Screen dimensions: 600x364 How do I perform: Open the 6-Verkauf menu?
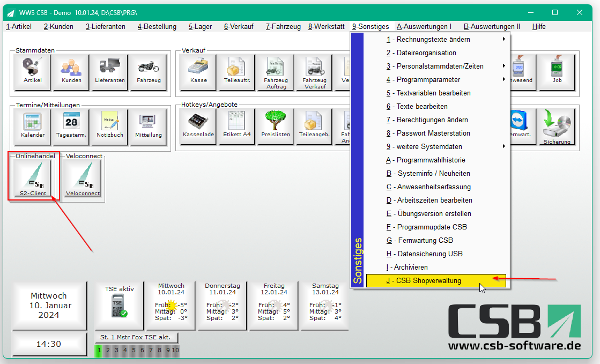pyautogui.click(x=239, y=26)
